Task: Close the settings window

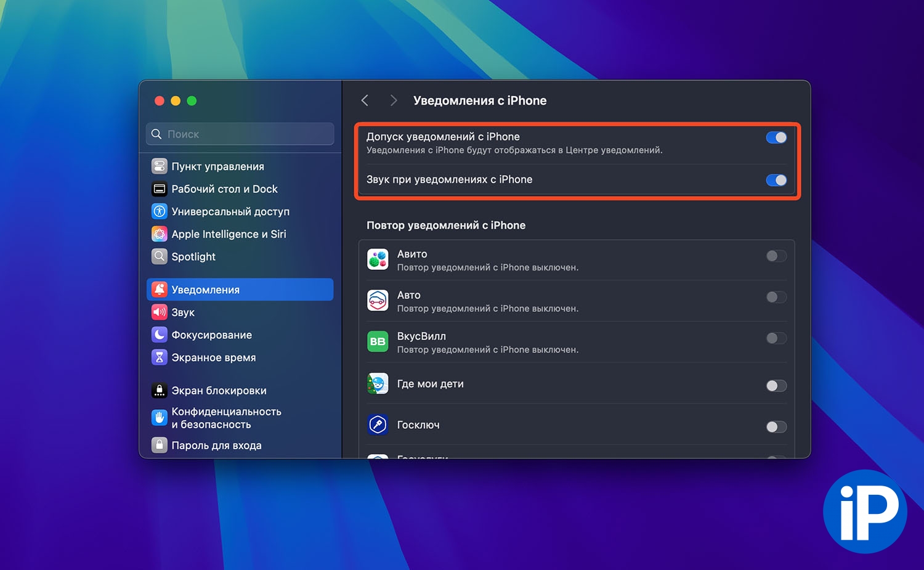Action: pos(159,100)
